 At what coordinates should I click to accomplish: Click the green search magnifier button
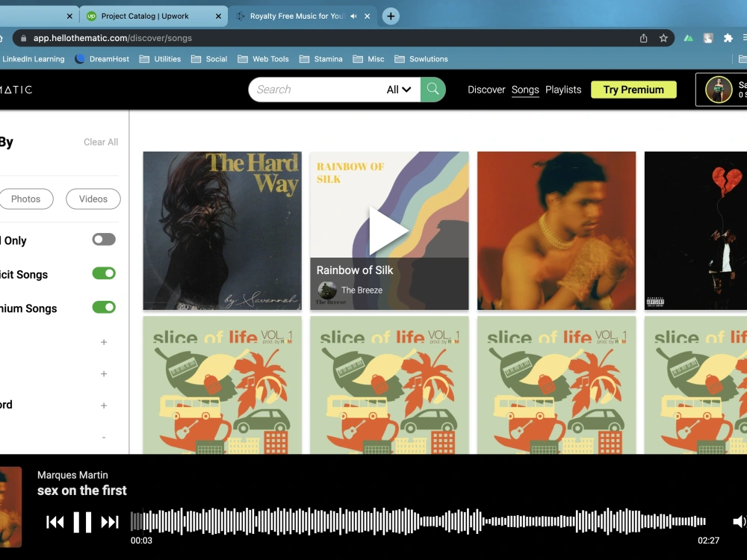coord(433,89)
